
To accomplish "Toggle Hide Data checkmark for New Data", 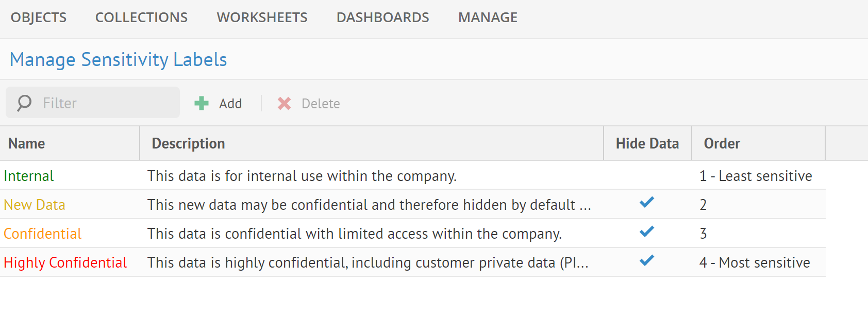I will 647,203.
